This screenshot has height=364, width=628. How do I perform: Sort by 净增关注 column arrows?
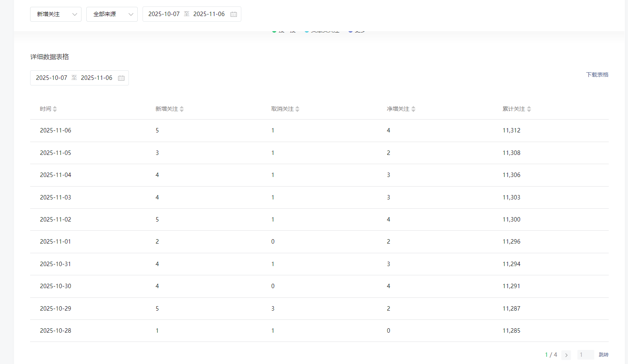pyautogui.click(x=414, y=109)
